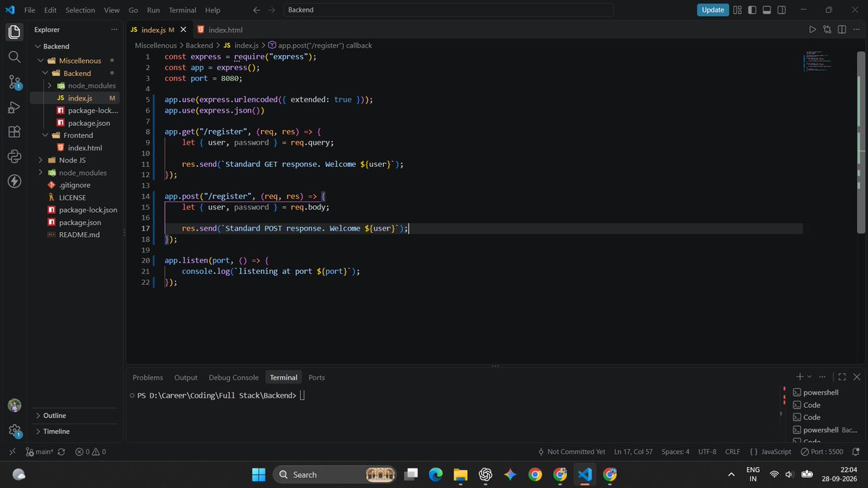
Task: Click the editor minimap preview
Action: [x=817, y=61]
